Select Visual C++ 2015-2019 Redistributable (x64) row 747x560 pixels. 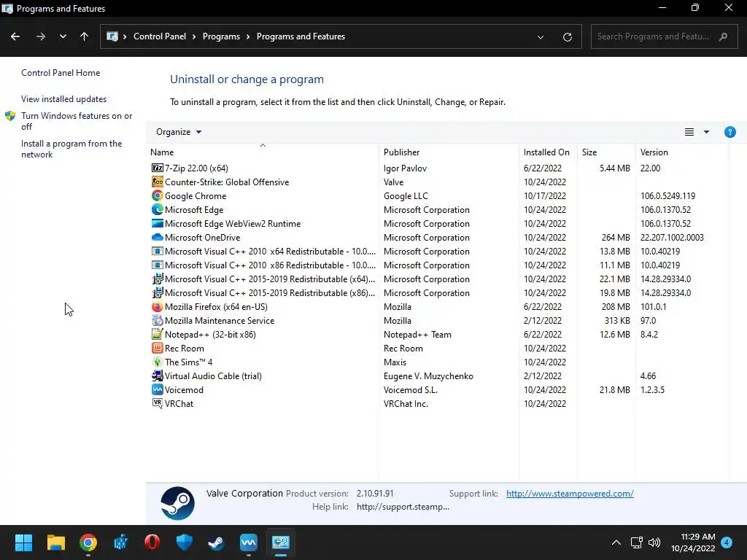point(438,279)
